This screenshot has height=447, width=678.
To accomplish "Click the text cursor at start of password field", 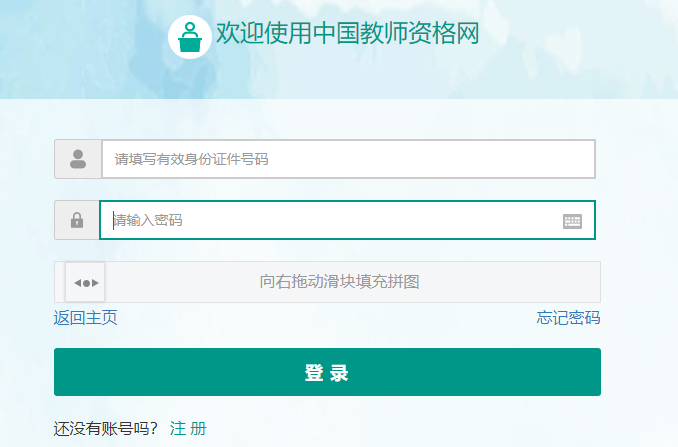I will click(x=113, y=220).
